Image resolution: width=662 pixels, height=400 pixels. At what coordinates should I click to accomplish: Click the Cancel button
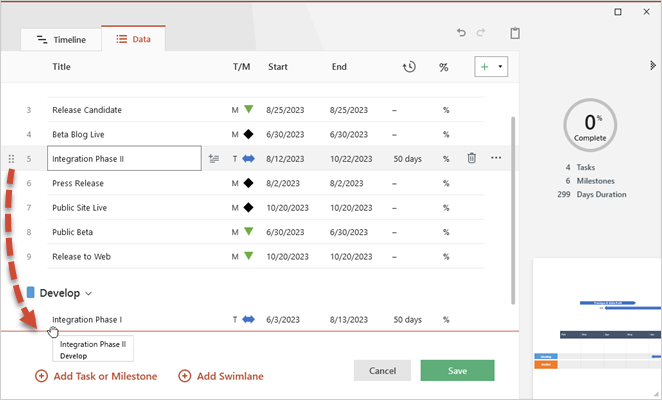(x=382, y=370)
